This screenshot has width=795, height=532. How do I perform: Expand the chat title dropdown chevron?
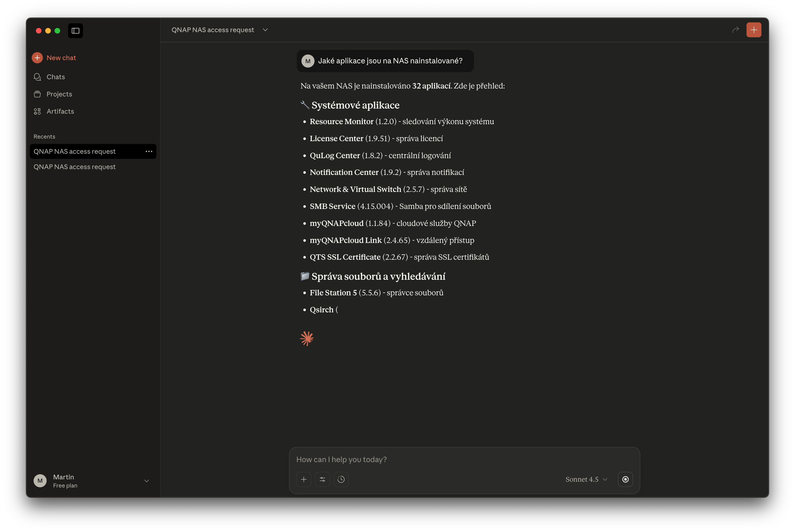click(265, 30)
